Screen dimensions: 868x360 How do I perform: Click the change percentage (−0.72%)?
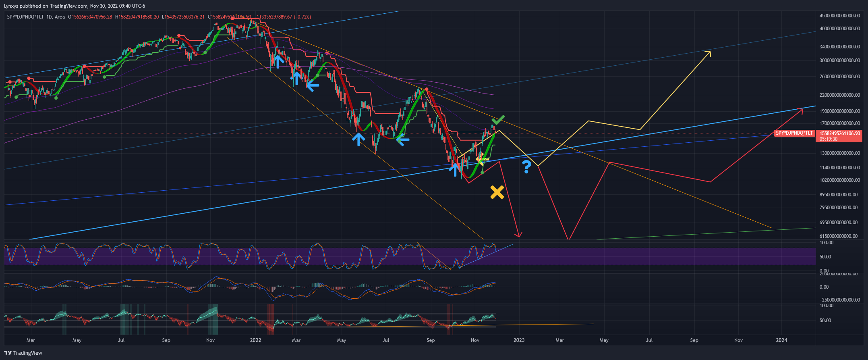[x=302, y=17]
